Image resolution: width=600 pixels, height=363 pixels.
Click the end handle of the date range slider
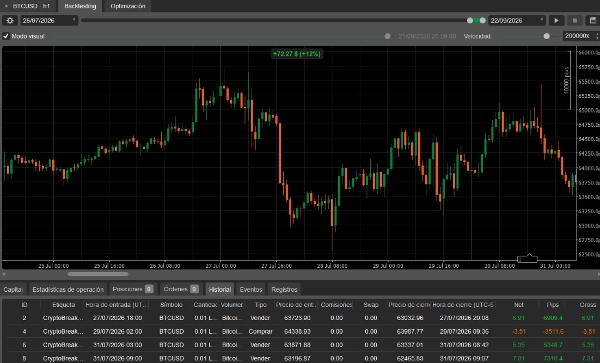point(483,20)
